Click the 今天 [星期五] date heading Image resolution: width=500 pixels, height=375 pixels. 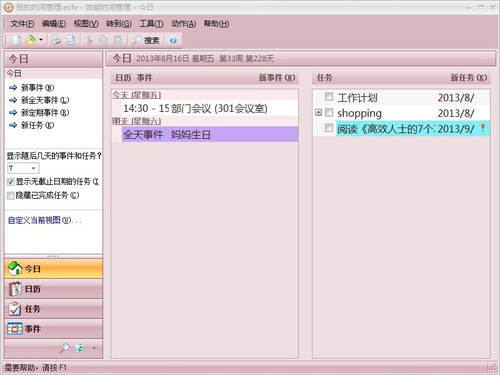[137, 95]
